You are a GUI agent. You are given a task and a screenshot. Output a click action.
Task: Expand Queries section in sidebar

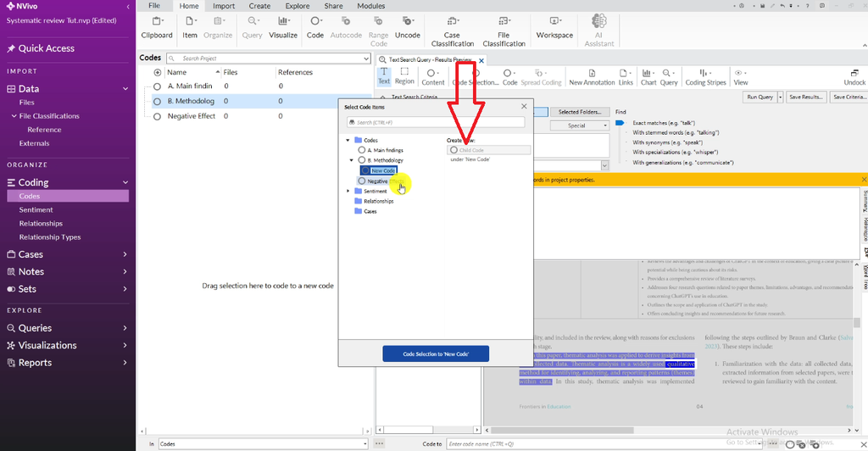click(125, 328)
